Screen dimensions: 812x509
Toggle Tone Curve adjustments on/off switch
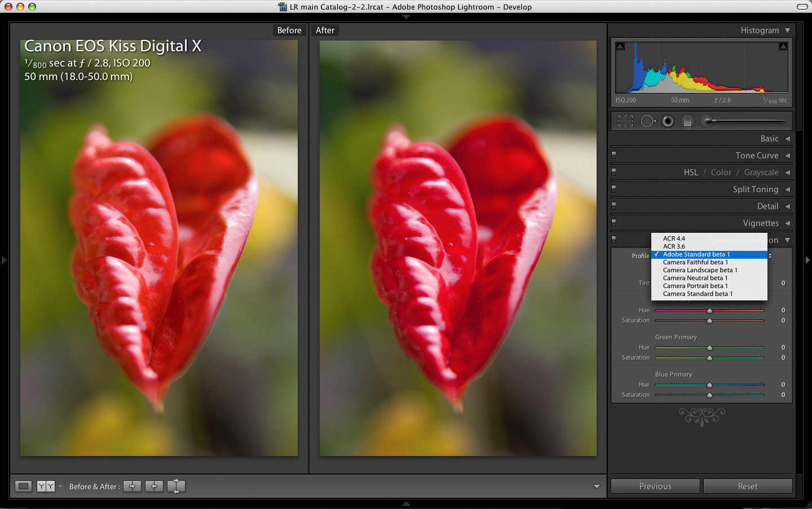point(614,155)
